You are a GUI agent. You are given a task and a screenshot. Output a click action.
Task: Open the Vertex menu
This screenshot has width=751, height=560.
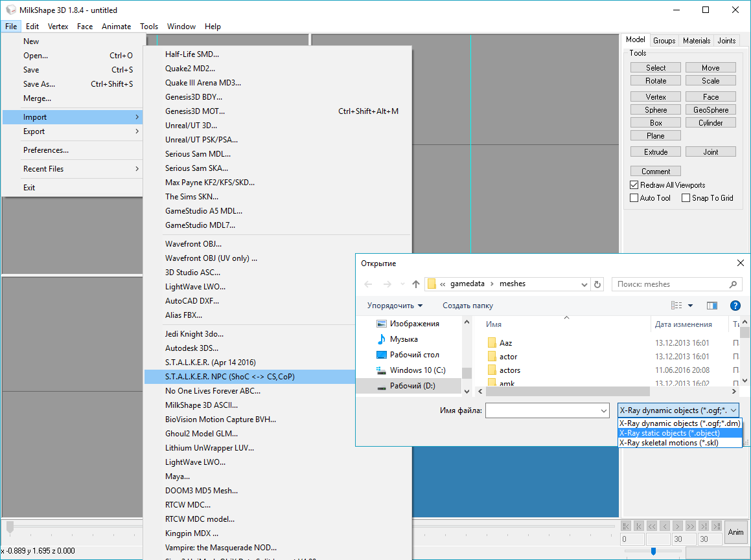(58, 27)
